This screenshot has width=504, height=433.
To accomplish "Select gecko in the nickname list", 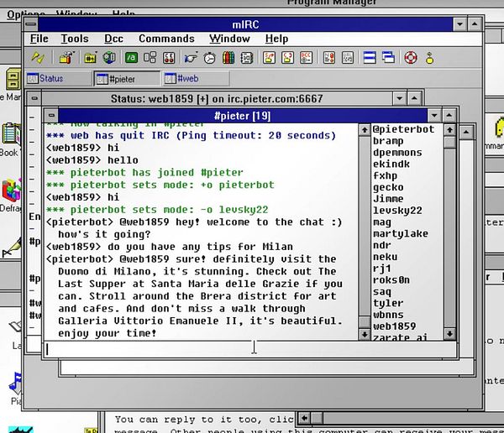I will 388,187.
